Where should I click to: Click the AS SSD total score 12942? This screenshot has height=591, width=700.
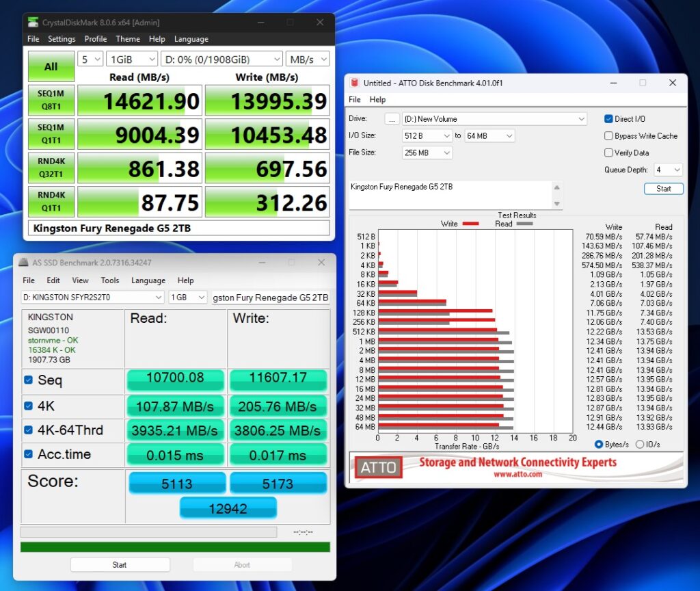pos(228,508)
